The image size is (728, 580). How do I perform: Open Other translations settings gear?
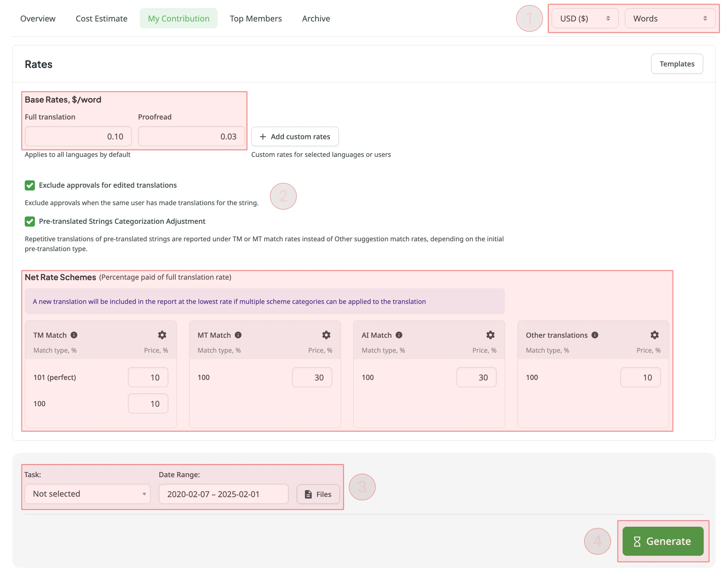coord(654,335)
